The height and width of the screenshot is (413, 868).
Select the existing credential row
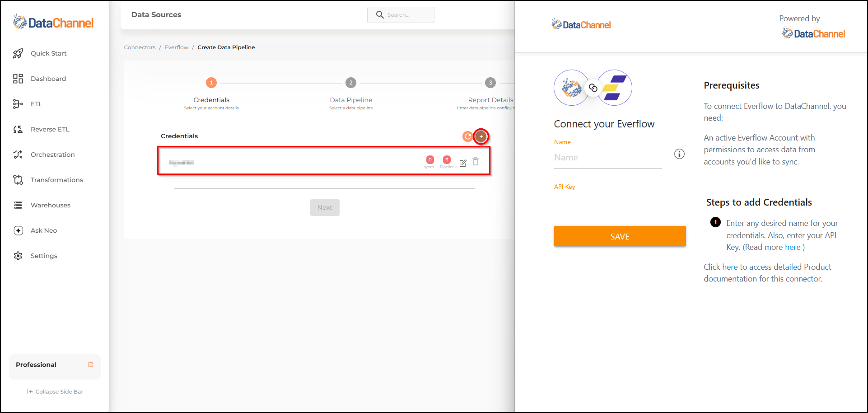(x=324, y=161)
